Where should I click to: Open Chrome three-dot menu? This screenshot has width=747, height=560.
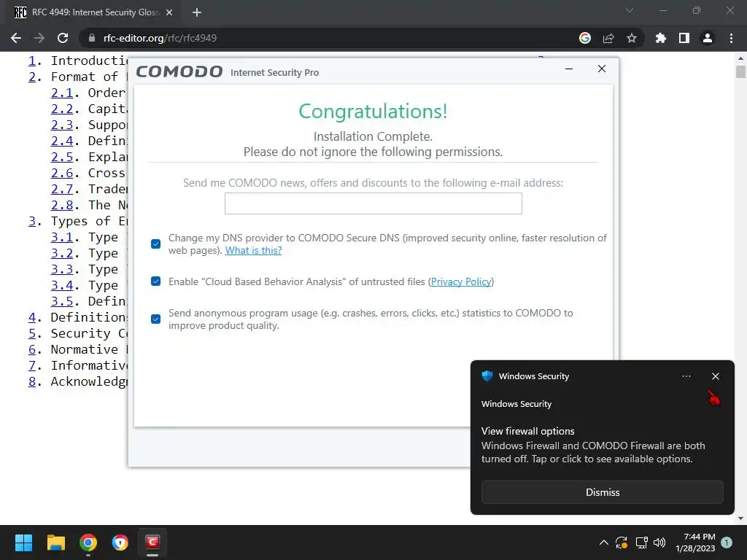point(731,38)
